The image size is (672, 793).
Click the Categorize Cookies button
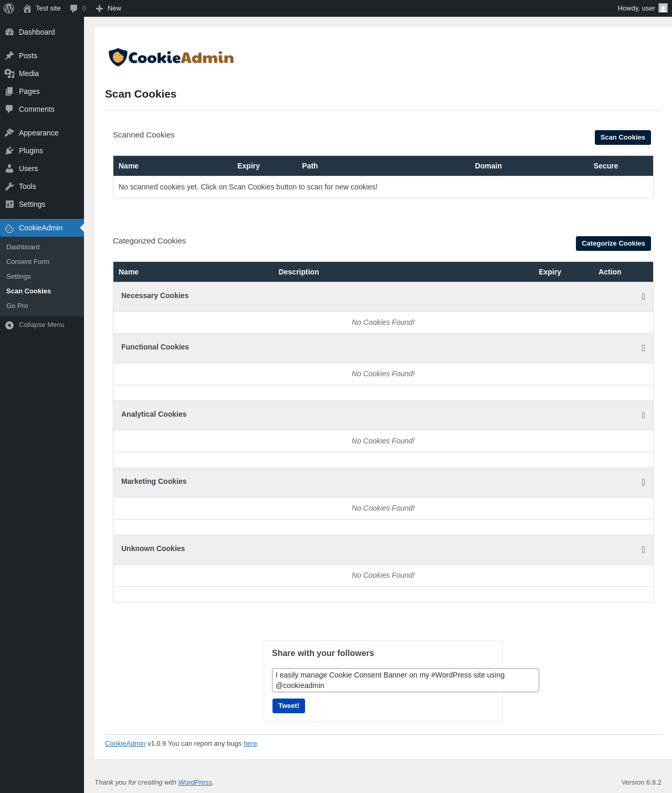[613, 244]
